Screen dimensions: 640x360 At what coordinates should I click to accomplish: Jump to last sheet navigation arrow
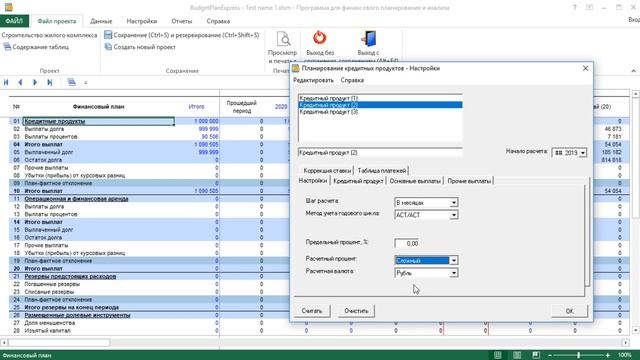click(x=49, y=82)
